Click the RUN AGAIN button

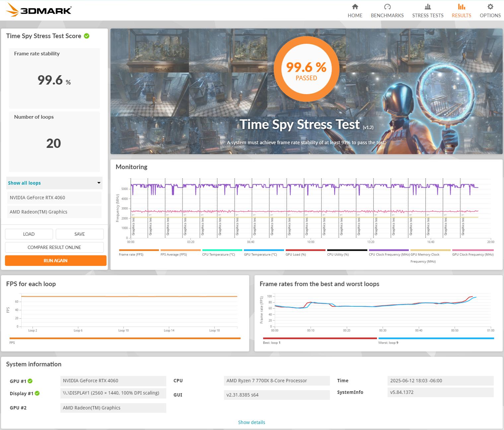point(56,261)
